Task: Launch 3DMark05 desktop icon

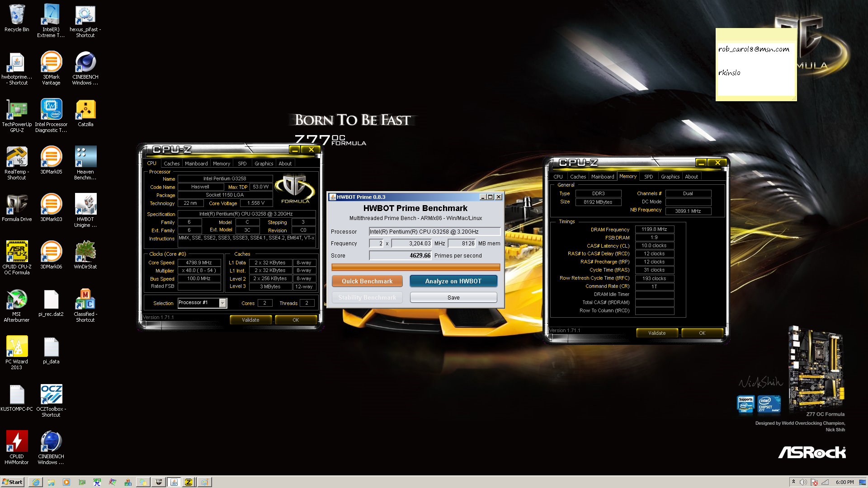Action: click(51, 160)
